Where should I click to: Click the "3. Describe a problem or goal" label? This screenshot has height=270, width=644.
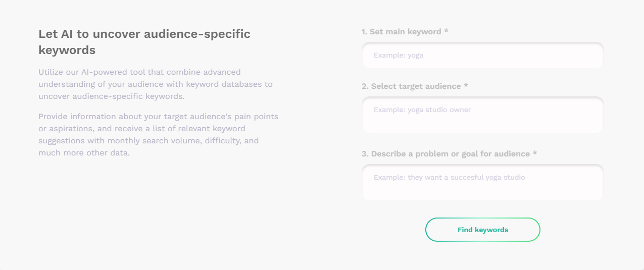pyautogui.click(x=445, y=154)
